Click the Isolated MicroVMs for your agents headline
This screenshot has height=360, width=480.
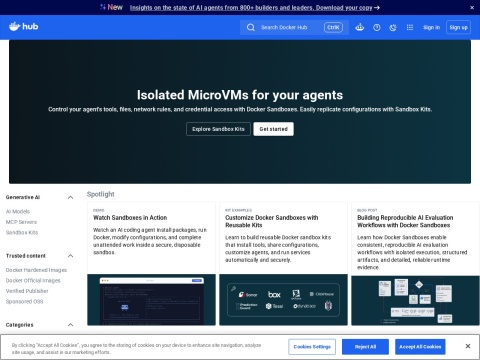240,95
